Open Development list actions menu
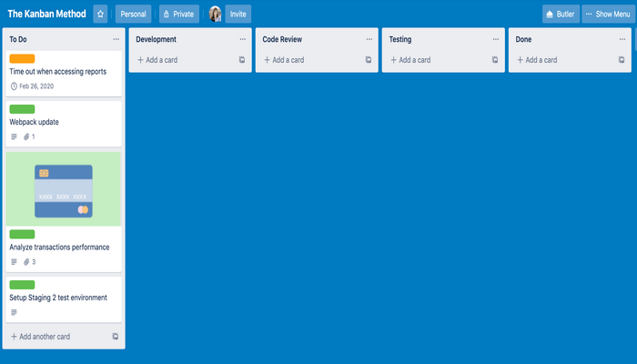 click(x=242, y=40)
